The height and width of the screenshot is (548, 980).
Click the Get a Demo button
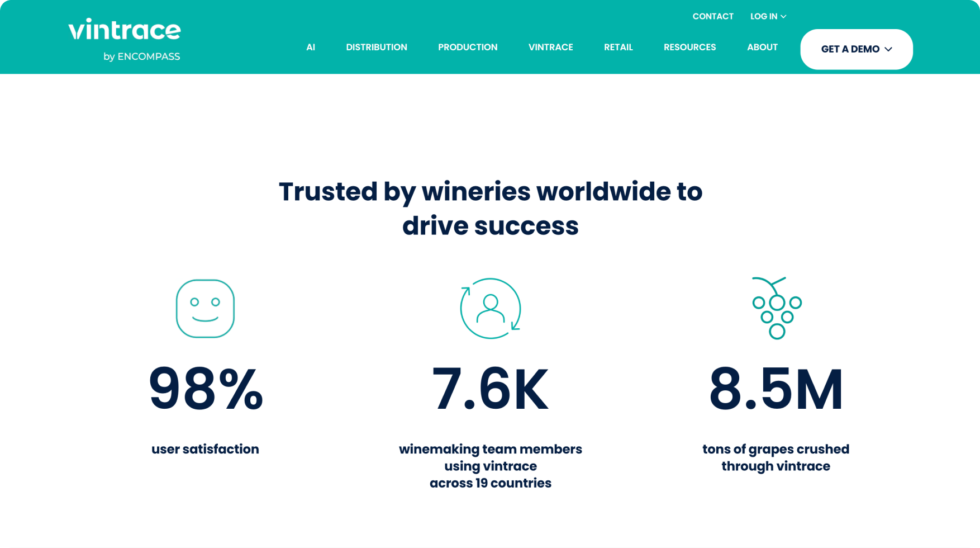coord(857,49)
